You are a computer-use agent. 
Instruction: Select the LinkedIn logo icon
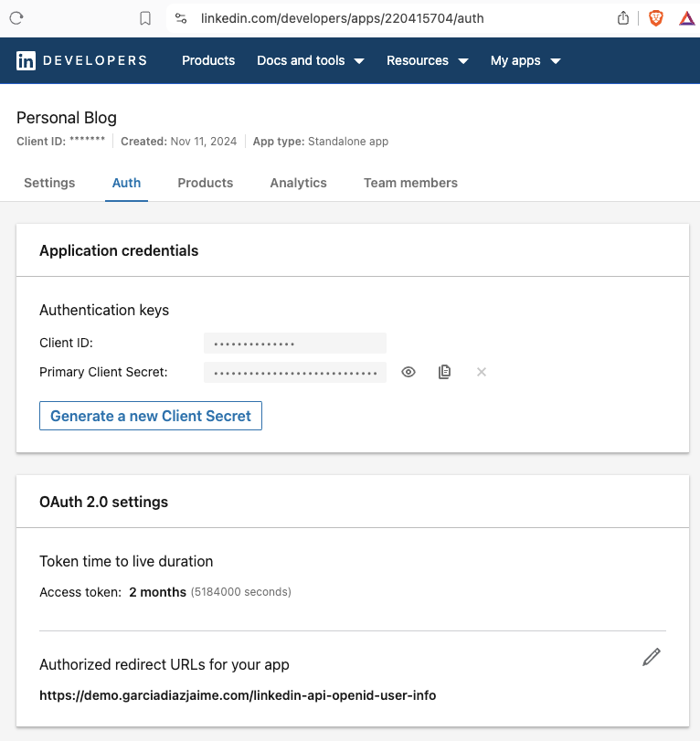26,60
